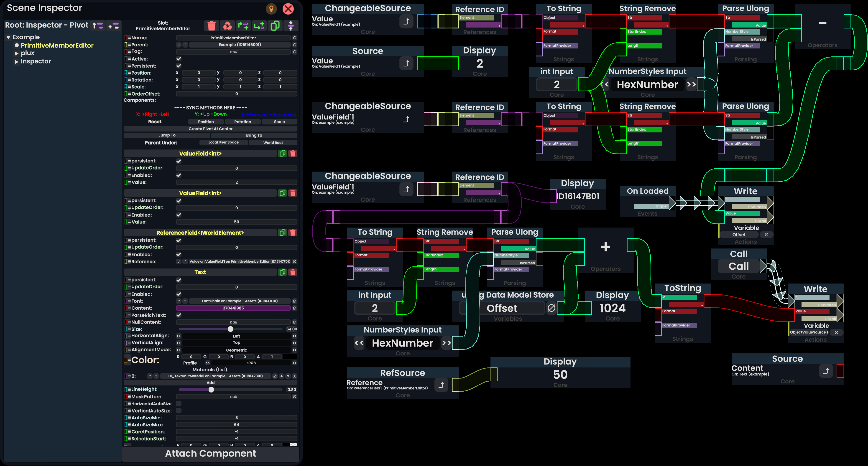Click the Text Content field 370441985

point(233,308)
